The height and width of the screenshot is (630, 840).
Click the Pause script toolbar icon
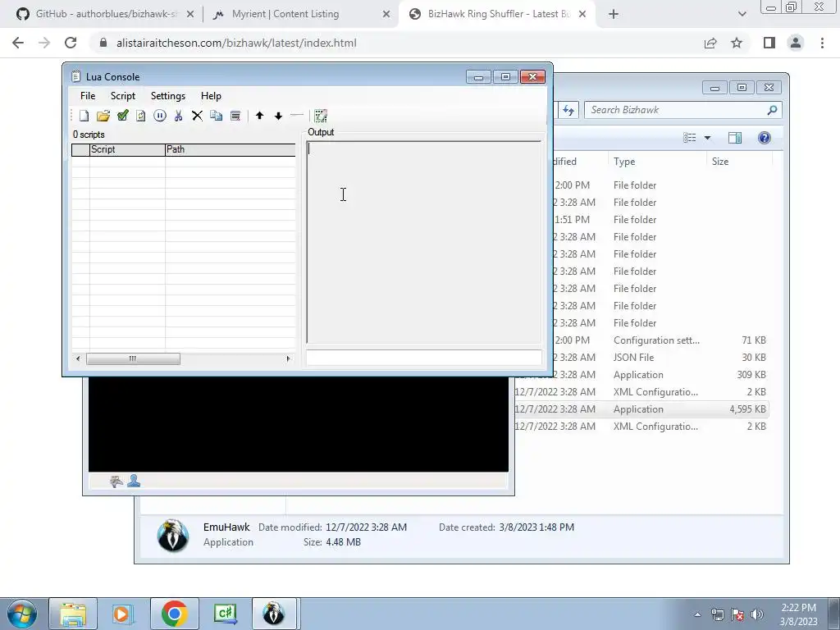[160, 116]
